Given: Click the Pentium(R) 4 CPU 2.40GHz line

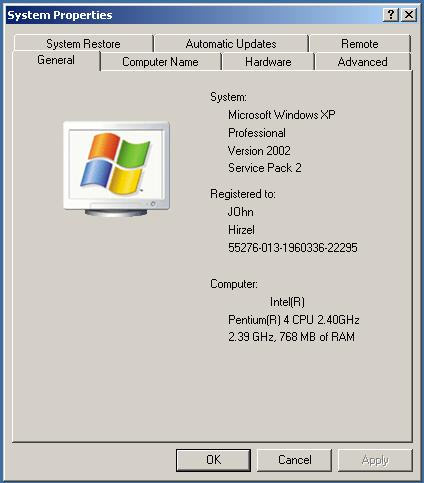Looking at the screenshot, I should (294, 320).
